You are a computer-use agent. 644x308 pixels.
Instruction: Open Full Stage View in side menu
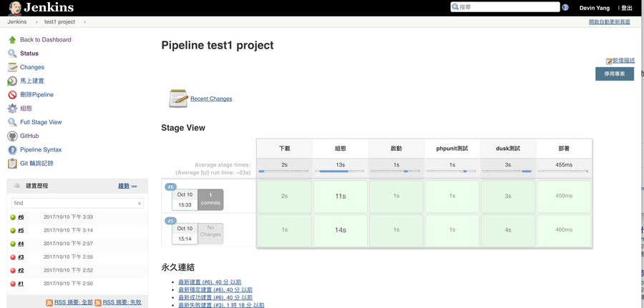(x=41, y=122)
